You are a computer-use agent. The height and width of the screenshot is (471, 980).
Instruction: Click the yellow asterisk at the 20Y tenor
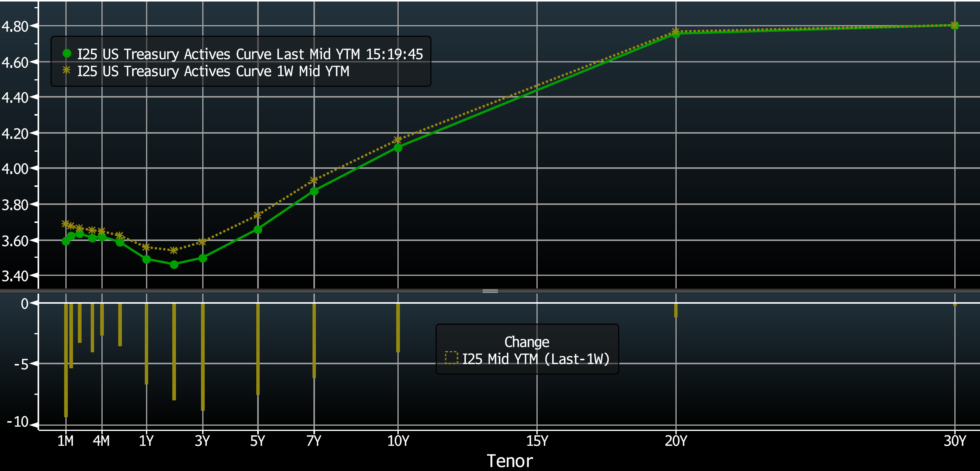676,31
